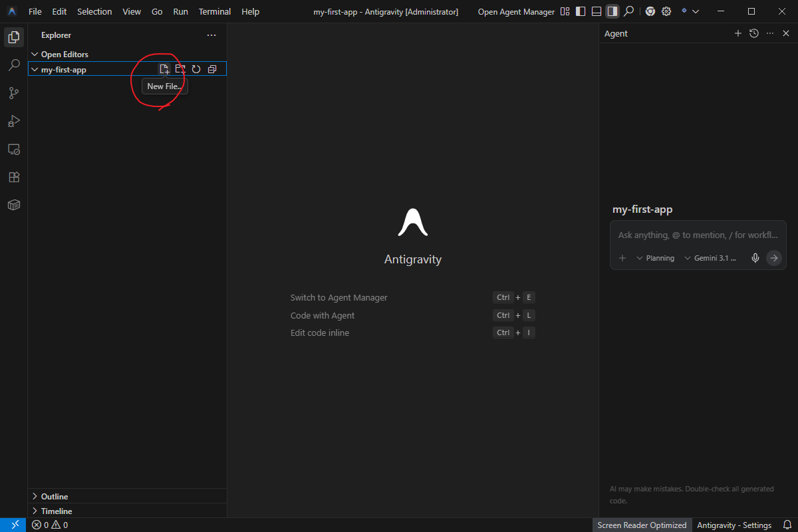The height and width of the screenshot is (532, 798).
Task: Collapse all folders in explorer icon
Action: point(212,69)
